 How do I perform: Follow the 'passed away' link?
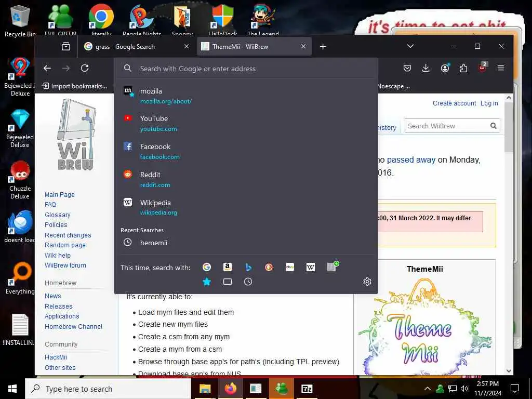411,159
